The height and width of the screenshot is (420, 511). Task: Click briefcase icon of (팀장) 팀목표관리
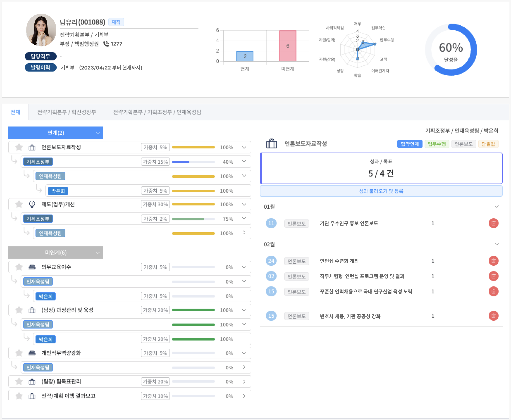click(32, 381)
